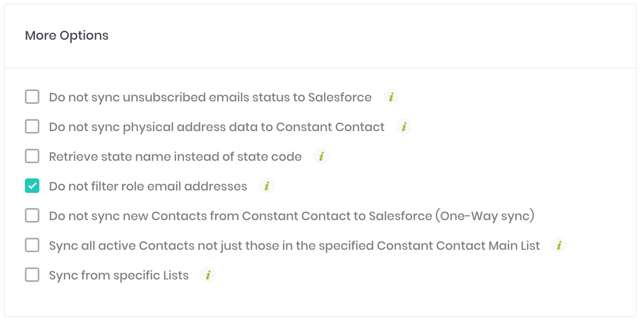Tick 'Sync all active Contacts' checkbox
The width and height of the screenshot is (644, 324).
(x=32, y=245)
